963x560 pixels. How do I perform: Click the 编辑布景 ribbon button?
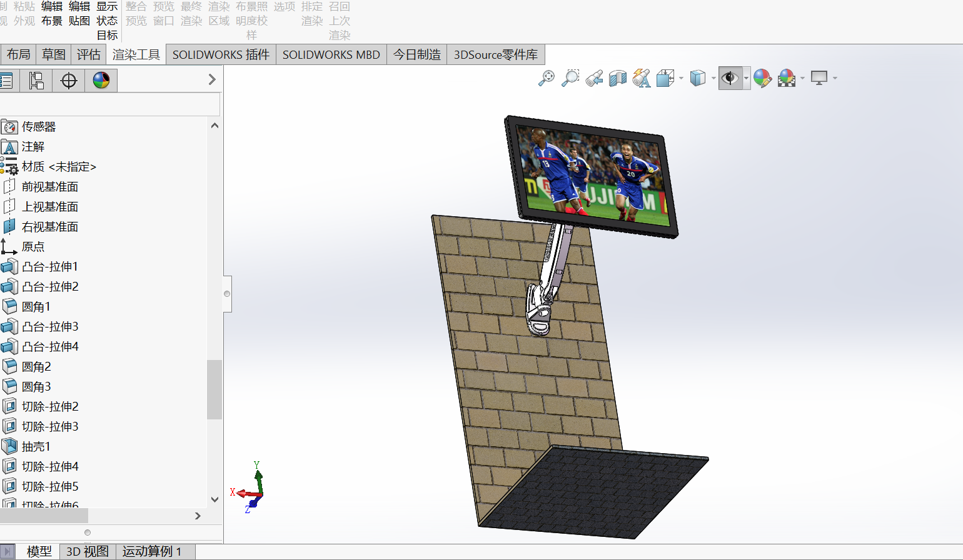point(52,14)
